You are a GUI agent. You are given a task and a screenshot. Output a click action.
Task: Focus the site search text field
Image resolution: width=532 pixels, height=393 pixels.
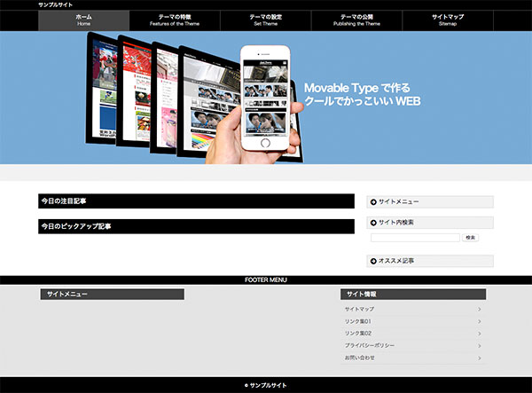pyautogui.click(x=415, y=238)
